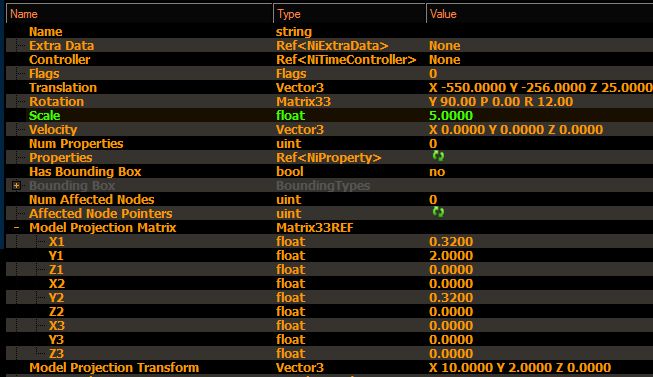Viewport: 653px width, 377px height.
Task: Click Scale value 5.0000
Action: 451,115
